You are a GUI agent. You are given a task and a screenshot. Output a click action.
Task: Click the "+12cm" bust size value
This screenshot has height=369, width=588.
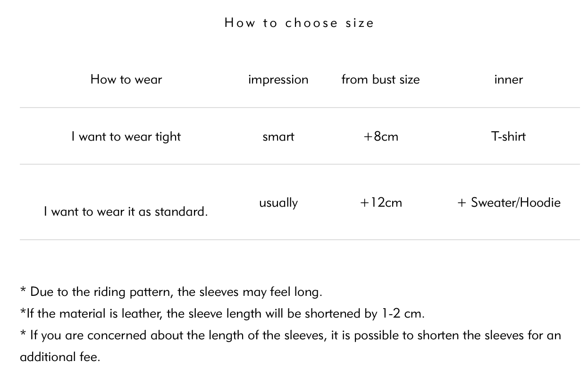(x=381, y=202)
